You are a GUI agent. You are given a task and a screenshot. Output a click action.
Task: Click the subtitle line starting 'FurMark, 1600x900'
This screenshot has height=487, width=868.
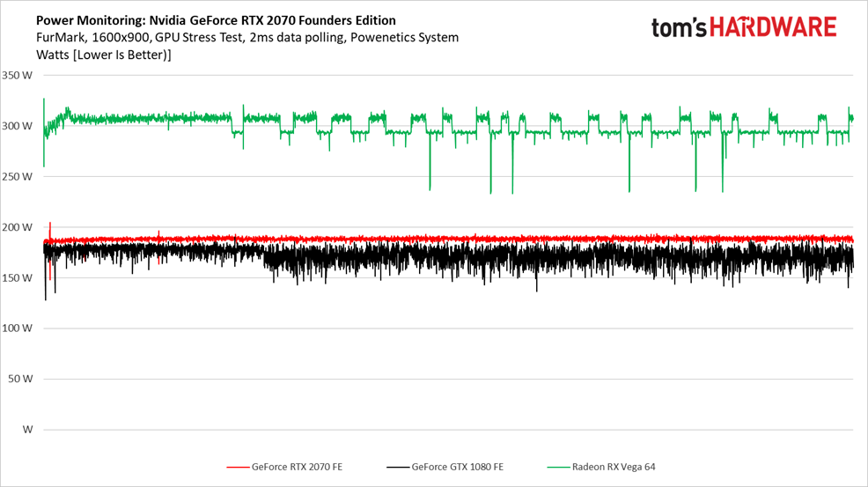coord(247,38)
